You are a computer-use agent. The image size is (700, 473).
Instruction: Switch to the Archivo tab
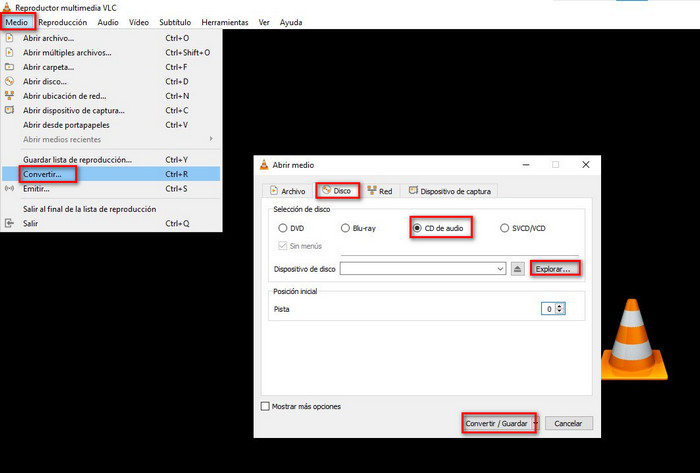[x=288, y=191]
